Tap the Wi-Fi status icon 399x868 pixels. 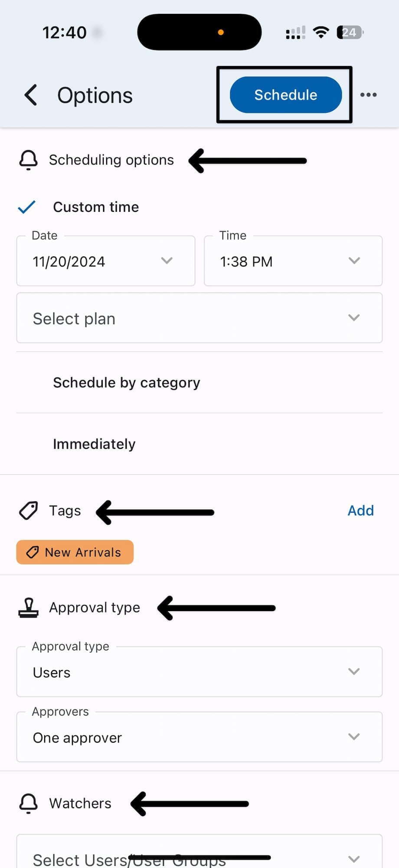click(x=321, y=33)
